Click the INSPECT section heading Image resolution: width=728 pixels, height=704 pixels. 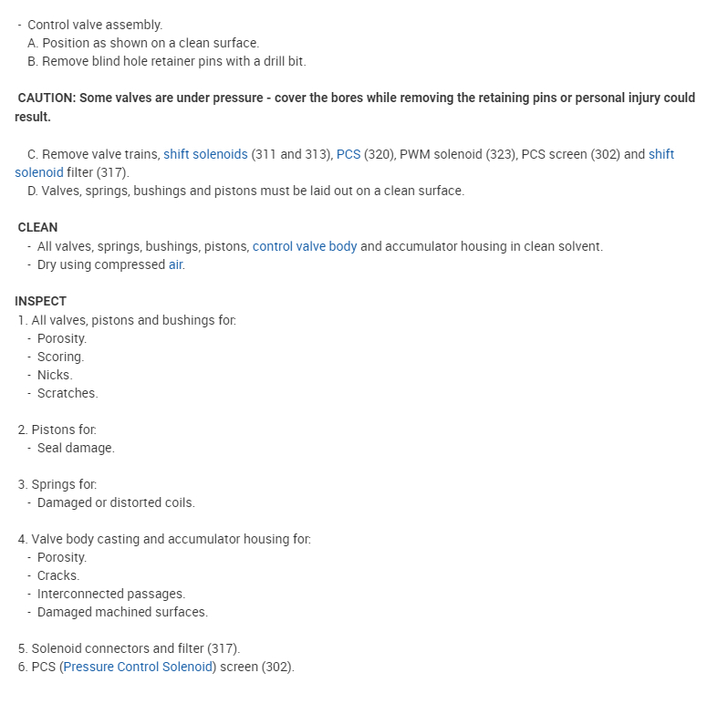pos(40,301)
